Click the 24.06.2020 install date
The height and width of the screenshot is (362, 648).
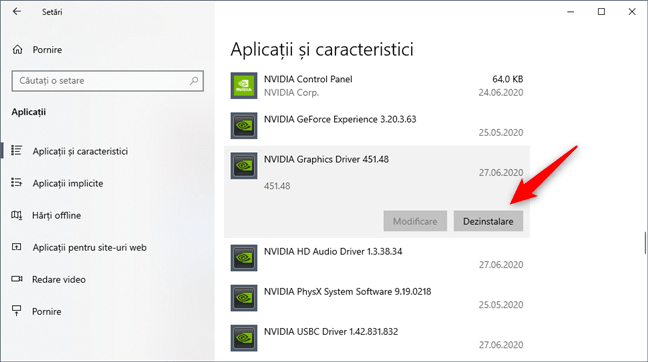pos(501,93)
